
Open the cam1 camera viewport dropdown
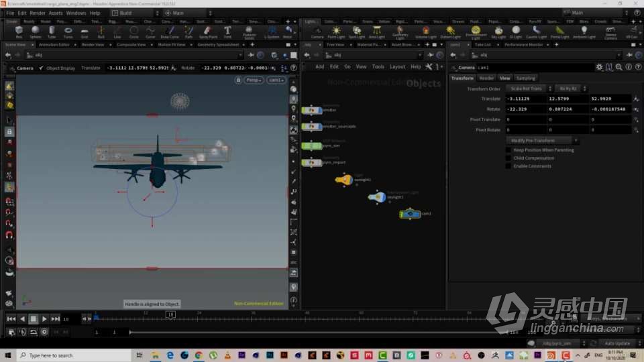(276, 80)
